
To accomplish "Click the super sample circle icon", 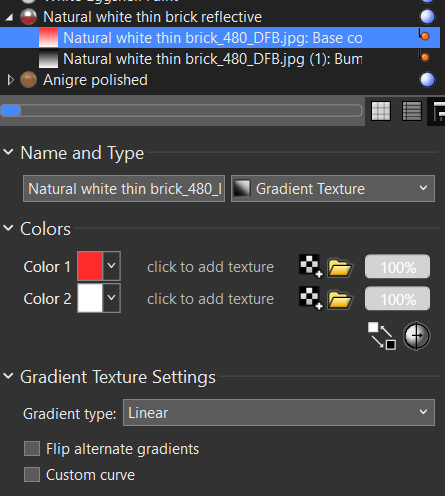I will pyautogui.click(x=417, y=336).
